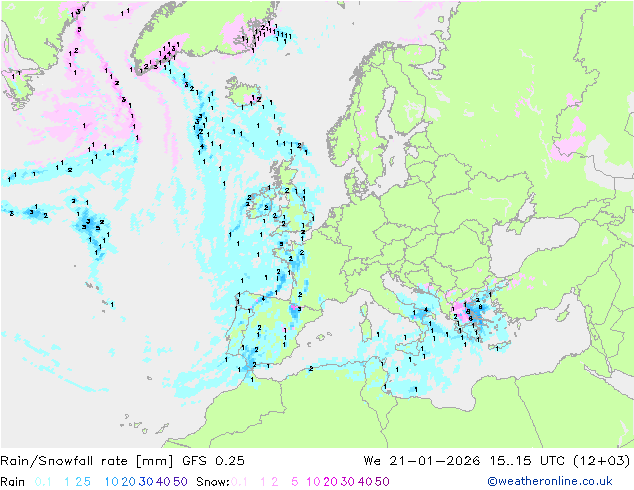The width and height of the screenshot is (634, 490).
Task: Click the rain legend value 30
Action: 146,482
